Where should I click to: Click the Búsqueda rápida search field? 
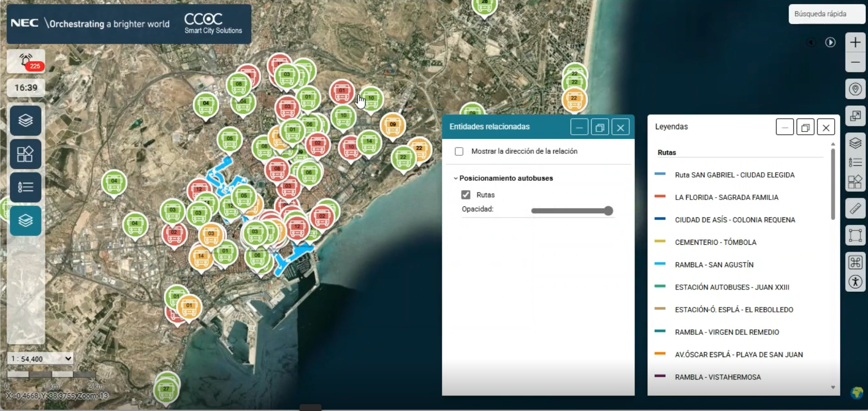point(827,14)
